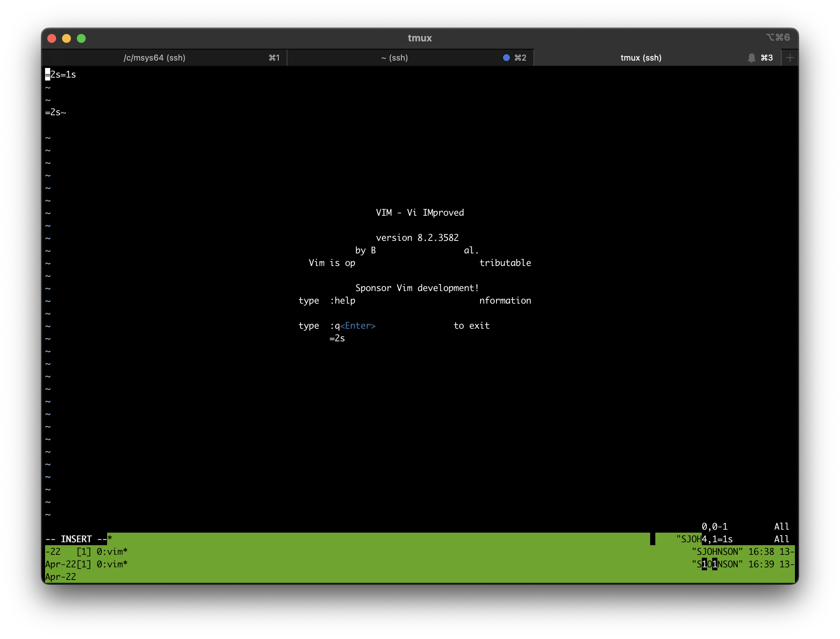Click the "Apr-22[1] 0:vim*" tmux window entry
Viewport: 840px width, 639px height.
tap(86, 564)
